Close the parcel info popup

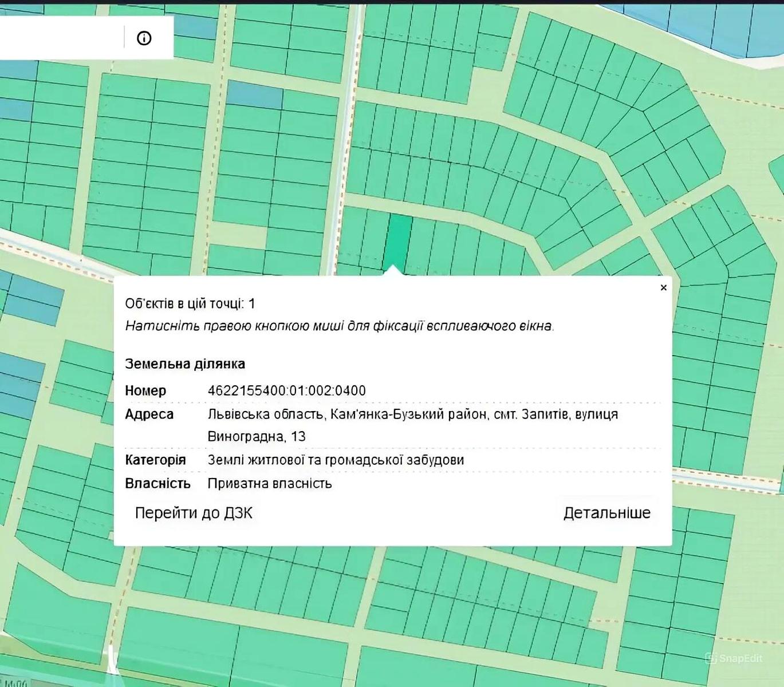[x=663, y=287]
